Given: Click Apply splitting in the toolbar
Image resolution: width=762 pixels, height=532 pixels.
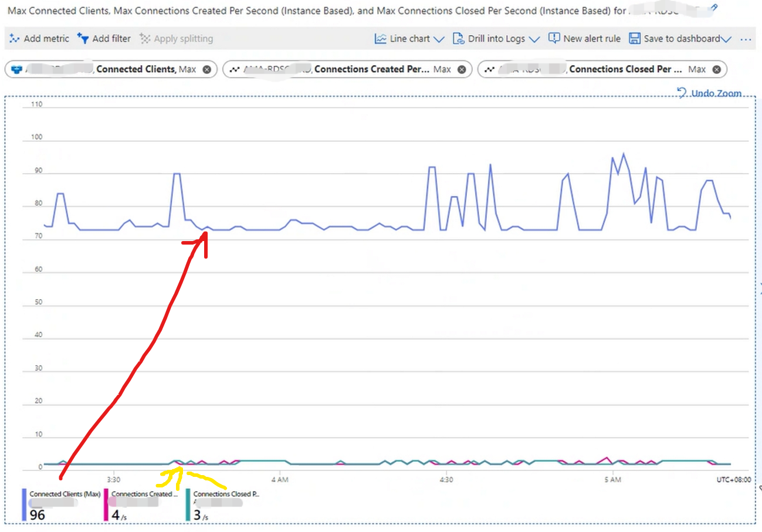Looking at the screenshot, I should pyautogui.click(x=176, y=39).
